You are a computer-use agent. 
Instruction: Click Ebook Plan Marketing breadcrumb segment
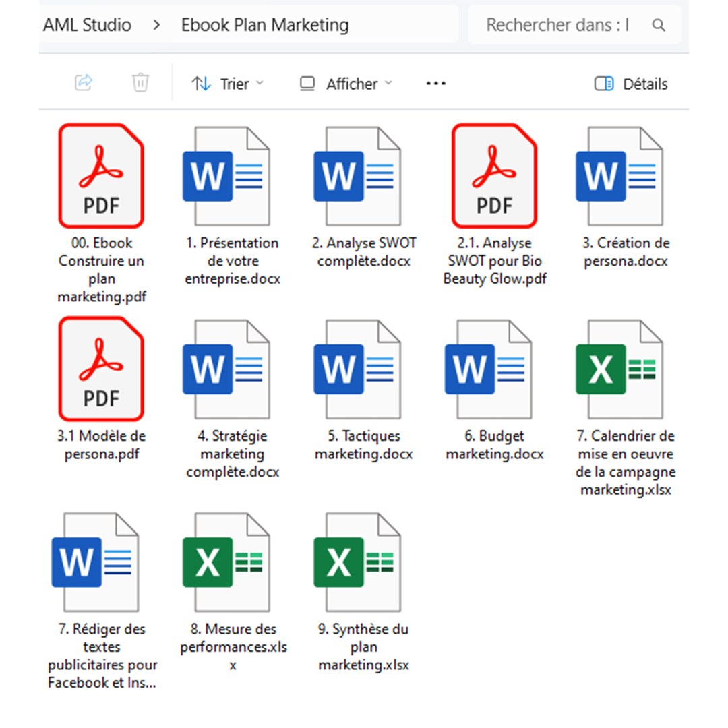[x=265, y=25]
